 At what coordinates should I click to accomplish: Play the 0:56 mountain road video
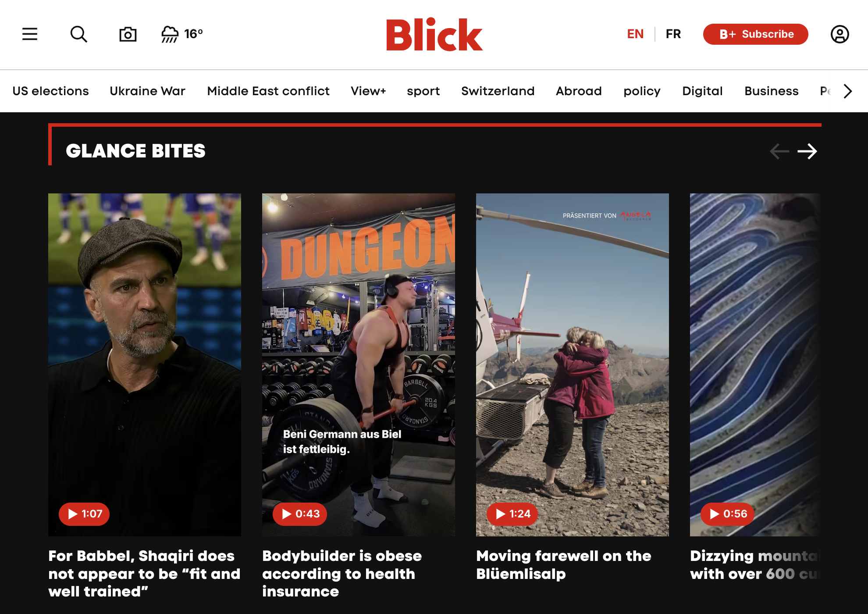[x=728, y=514]
